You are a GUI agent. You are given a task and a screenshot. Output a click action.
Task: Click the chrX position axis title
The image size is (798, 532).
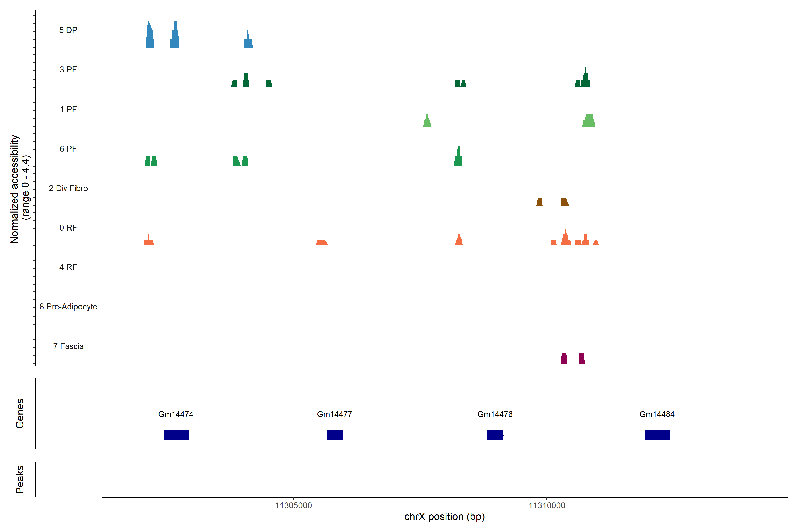444,517
